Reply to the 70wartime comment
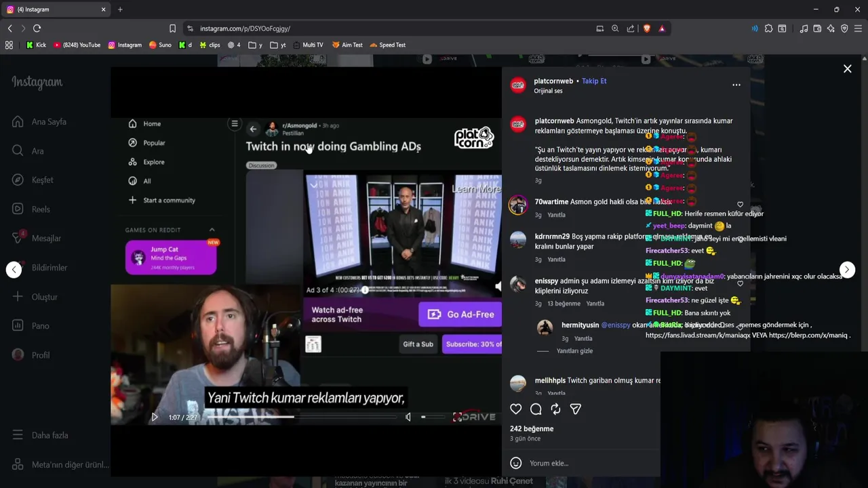 (x=556, y=215)
